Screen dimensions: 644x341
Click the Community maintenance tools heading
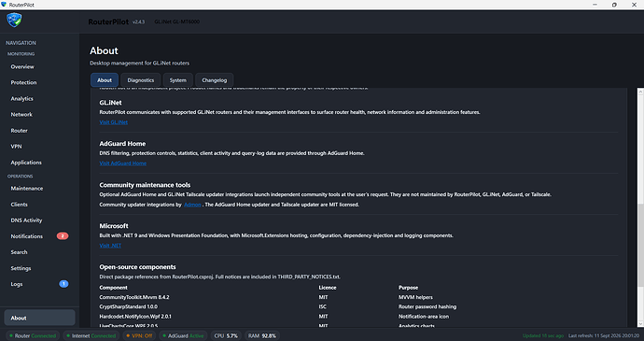(145, 185)
